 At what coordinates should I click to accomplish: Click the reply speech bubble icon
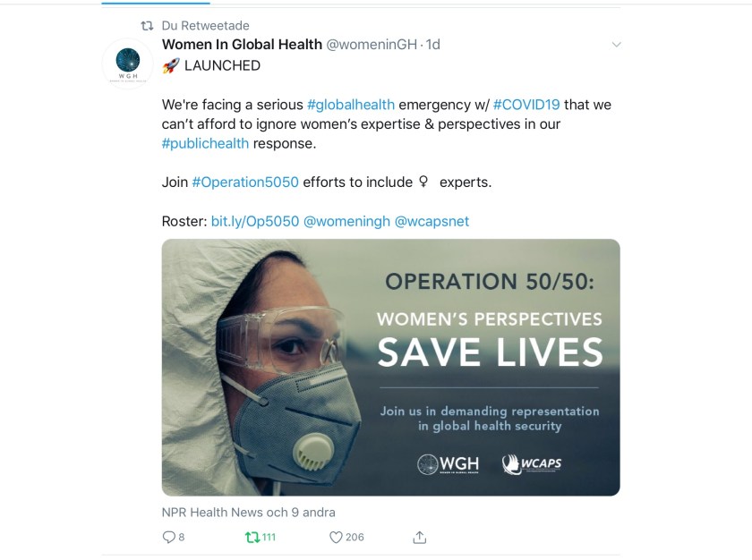coord(169,537)
